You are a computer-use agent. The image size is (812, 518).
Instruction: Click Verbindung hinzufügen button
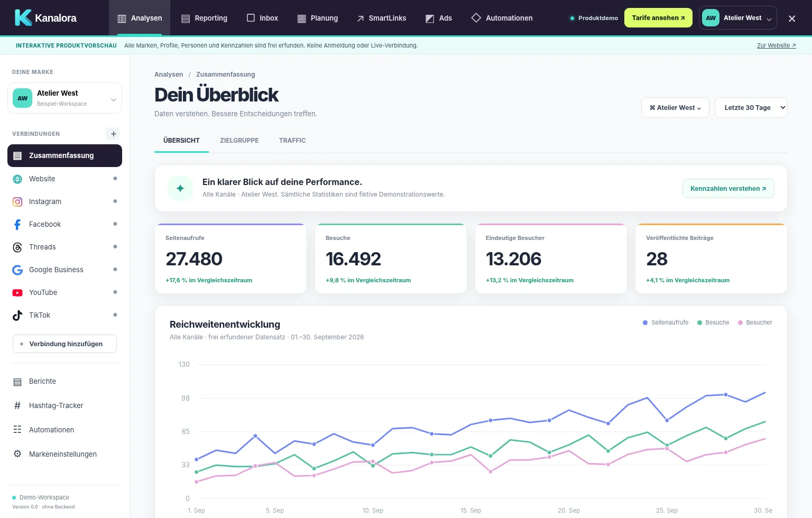(x=64, y=344)
